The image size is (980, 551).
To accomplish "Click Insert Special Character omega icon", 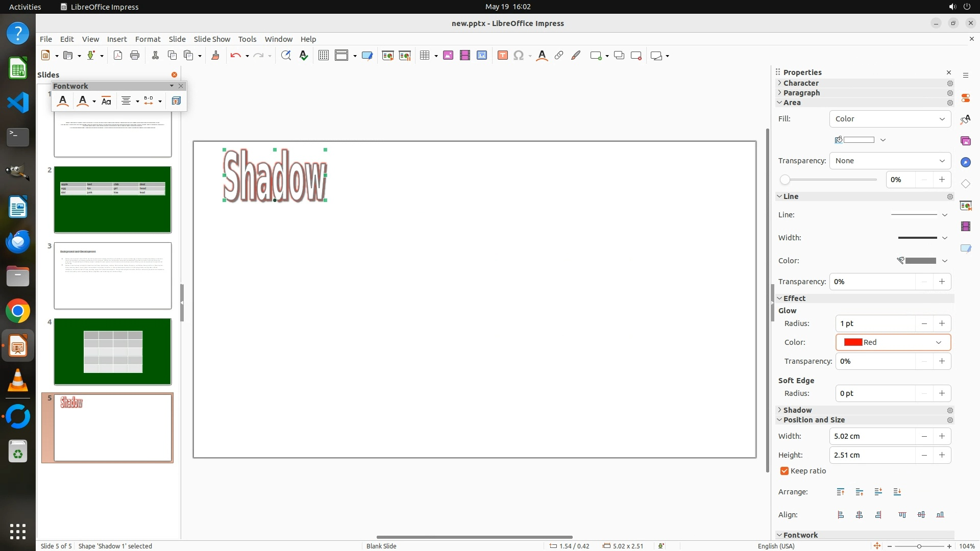I will click(x=519, y=56).
